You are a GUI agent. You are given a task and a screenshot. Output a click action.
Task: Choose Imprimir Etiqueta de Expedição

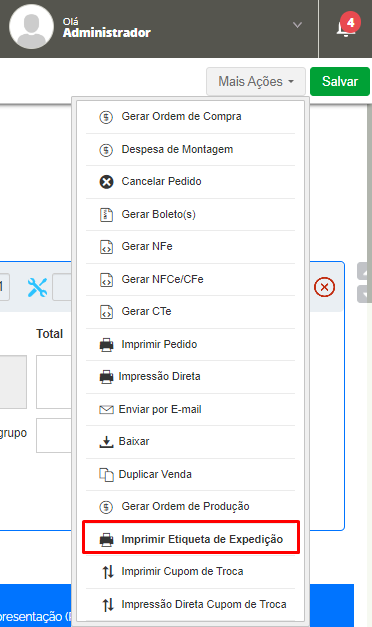[190, 539]
